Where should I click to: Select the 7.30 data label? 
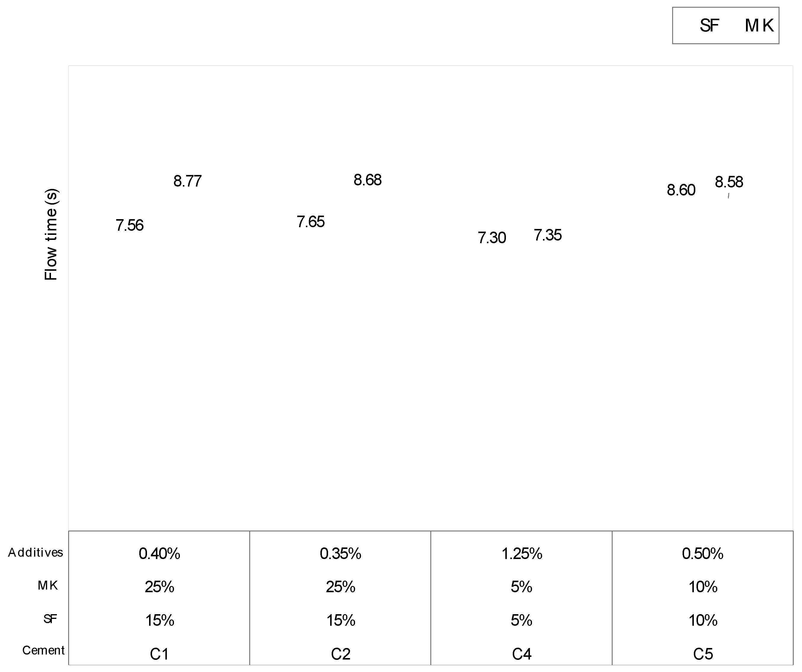[492, 238]
